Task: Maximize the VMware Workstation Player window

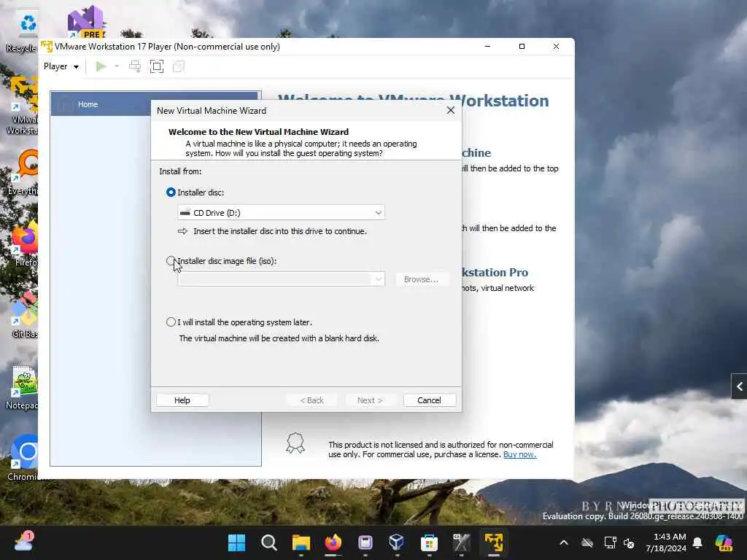Action: pyautogui.click(x=522, y=46)
